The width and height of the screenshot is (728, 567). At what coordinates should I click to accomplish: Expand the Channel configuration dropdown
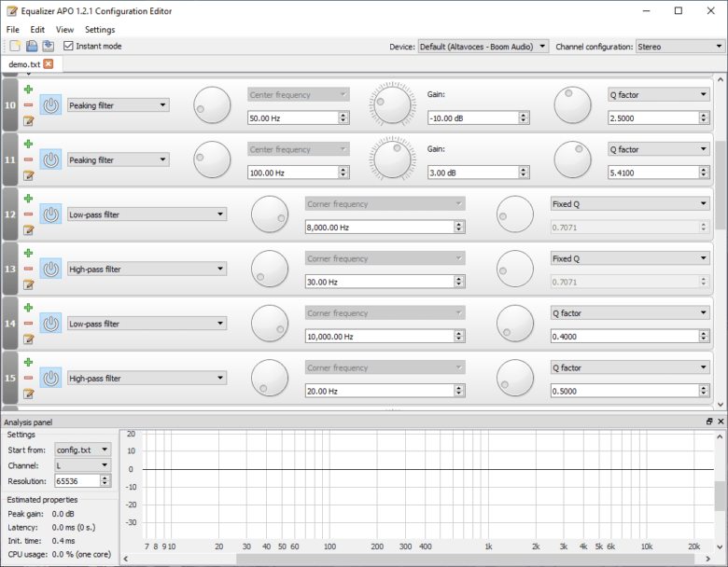678,46
